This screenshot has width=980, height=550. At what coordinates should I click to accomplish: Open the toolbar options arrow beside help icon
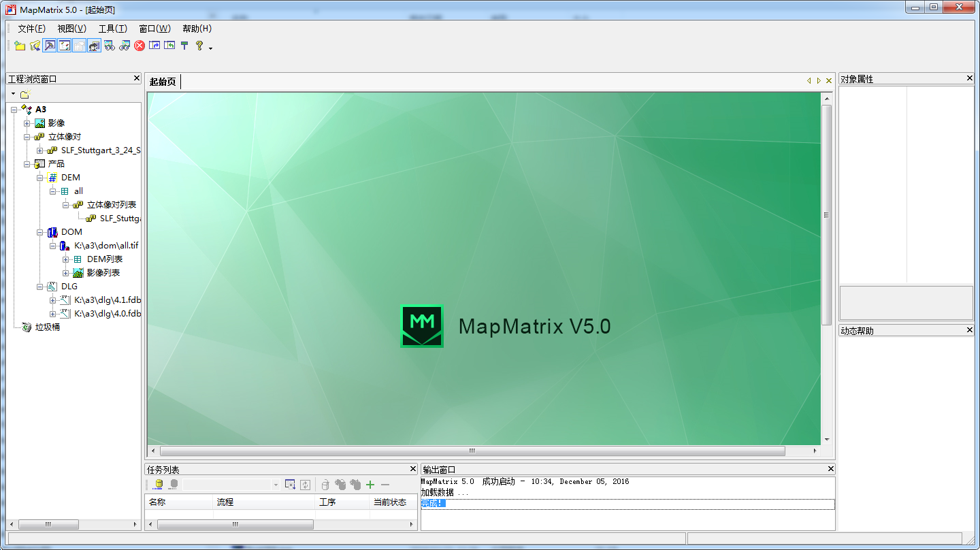(x=211, y=48)
